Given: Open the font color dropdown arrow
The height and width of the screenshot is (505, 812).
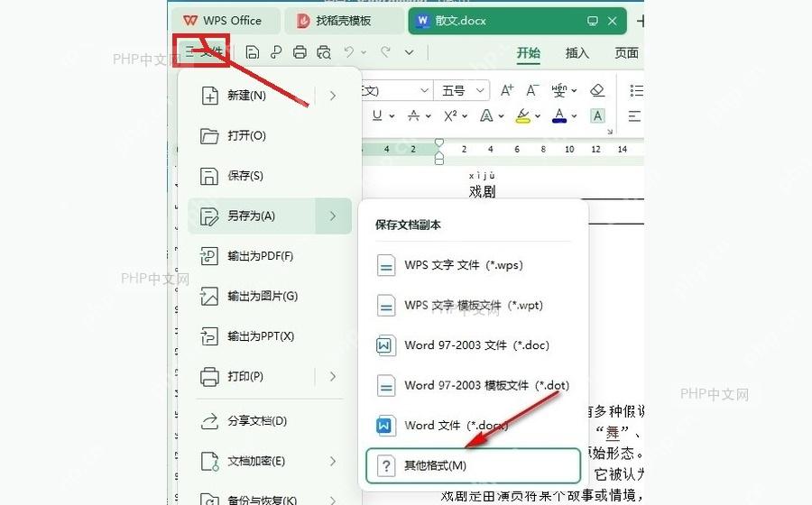Looking at the screenshot, I should [x=574, y=116].
